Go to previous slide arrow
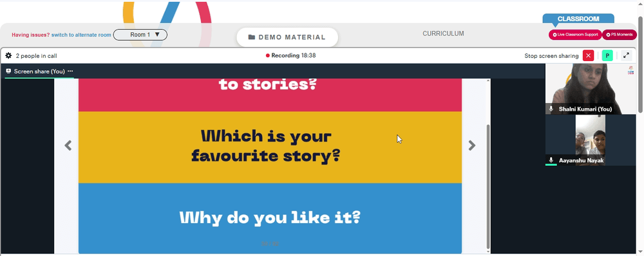 tap(68, 145)
